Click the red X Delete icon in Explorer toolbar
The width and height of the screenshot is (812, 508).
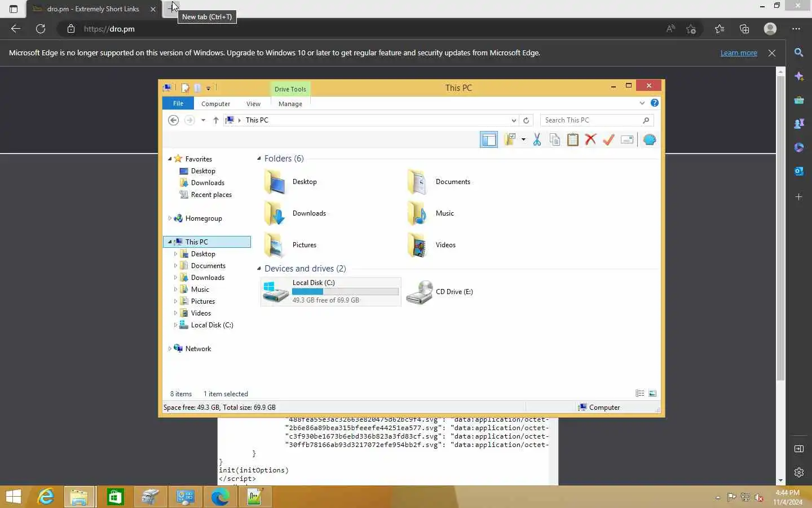coord(590,139)
